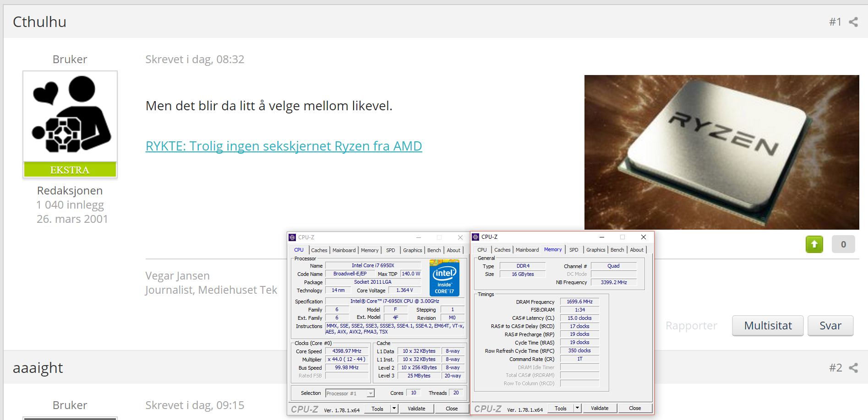Open the Ryzen chip image
Image resolution: width=868 pixels, height=420 pixels.
(721, 152)
